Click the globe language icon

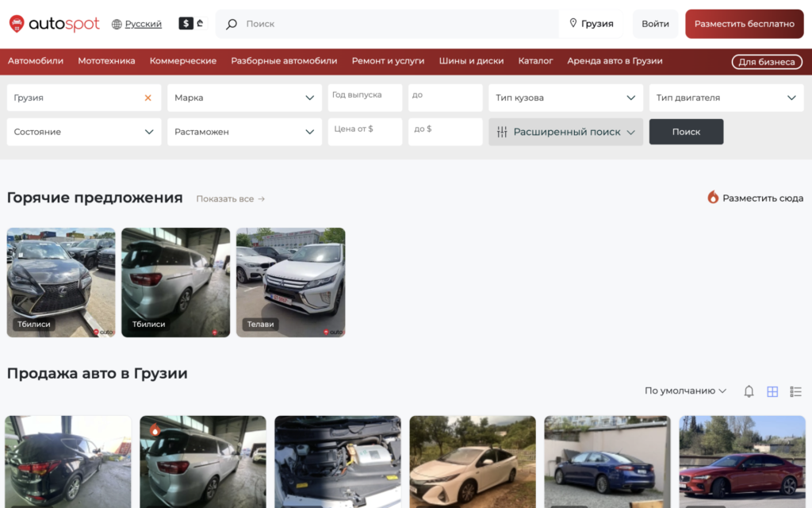(117, 24)
